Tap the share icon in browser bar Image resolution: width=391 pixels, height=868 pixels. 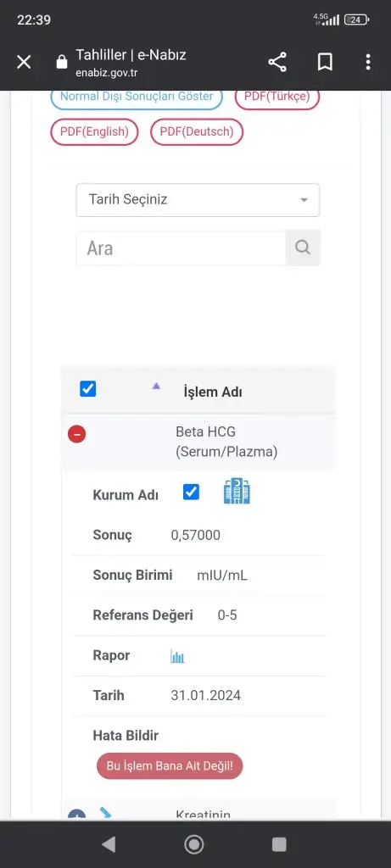(277, 62)
